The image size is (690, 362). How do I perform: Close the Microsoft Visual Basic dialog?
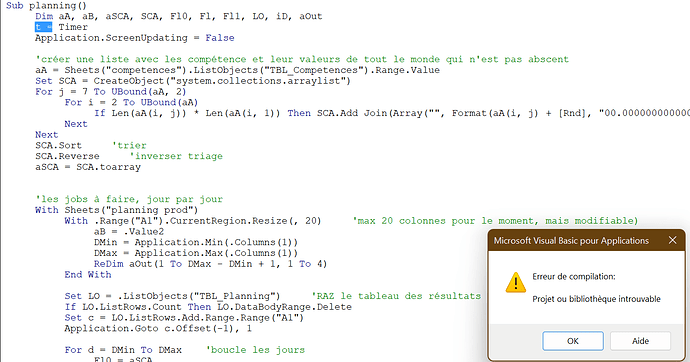coord(672,240)
